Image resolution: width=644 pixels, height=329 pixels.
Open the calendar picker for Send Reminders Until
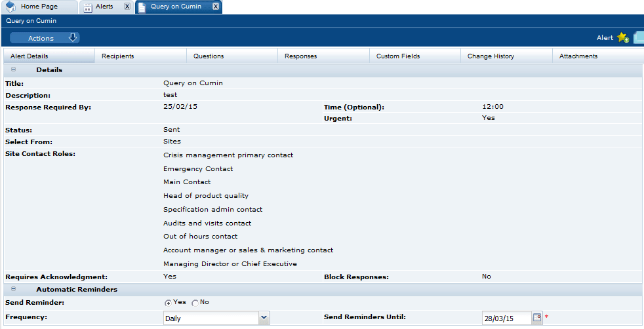537,317
